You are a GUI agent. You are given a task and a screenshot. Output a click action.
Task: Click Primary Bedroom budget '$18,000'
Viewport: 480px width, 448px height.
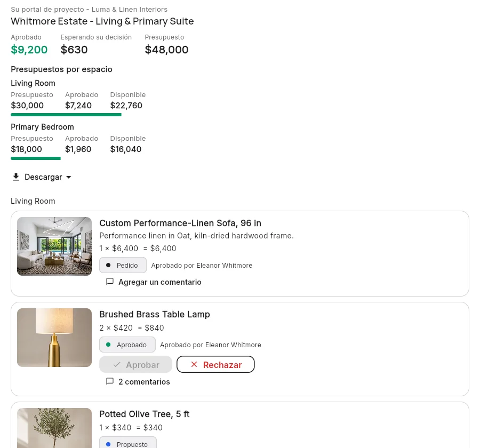click(26, 149)
